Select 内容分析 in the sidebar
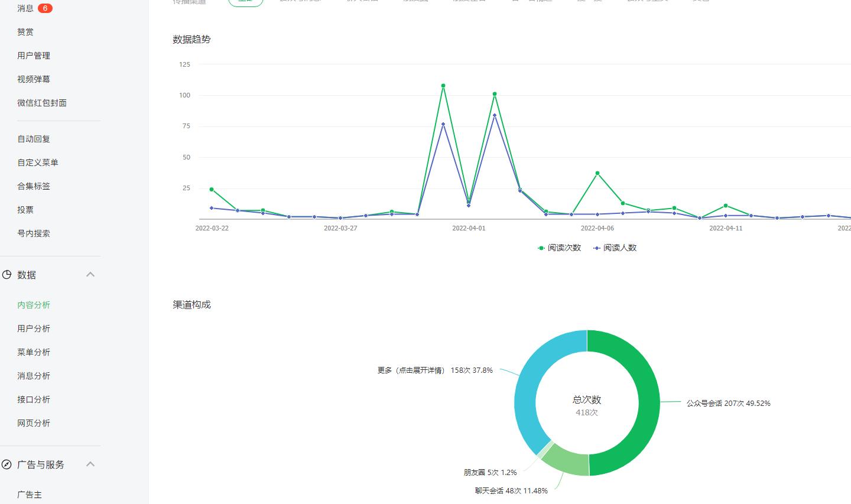This screenshot has width=851, height=504. [34, 305]
